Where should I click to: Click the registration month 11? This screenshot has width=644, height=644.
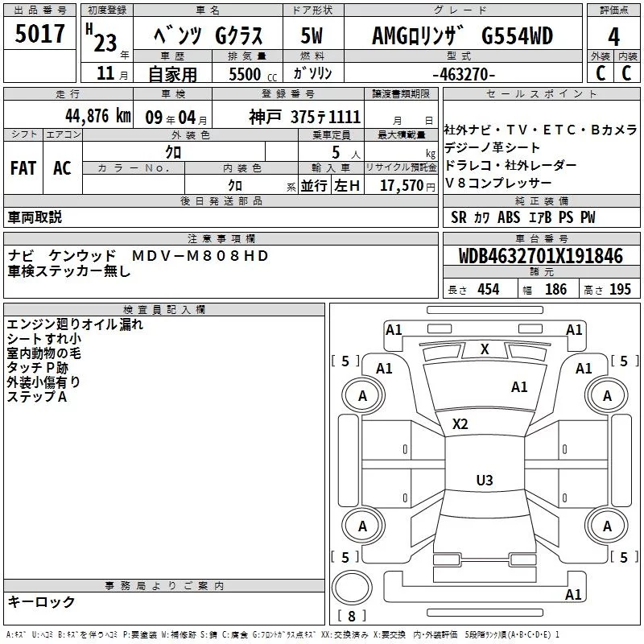tap(105, 73)
